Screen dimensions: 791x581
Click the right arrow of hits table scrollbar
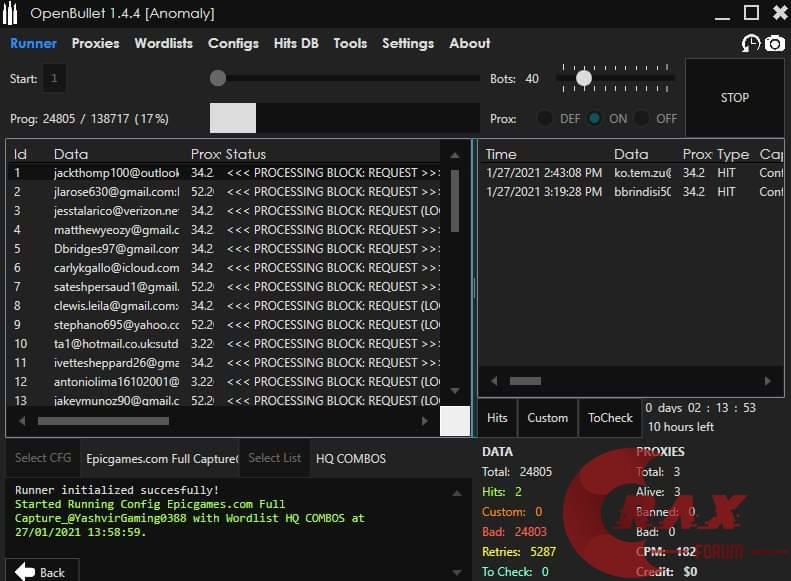[768, 381]
